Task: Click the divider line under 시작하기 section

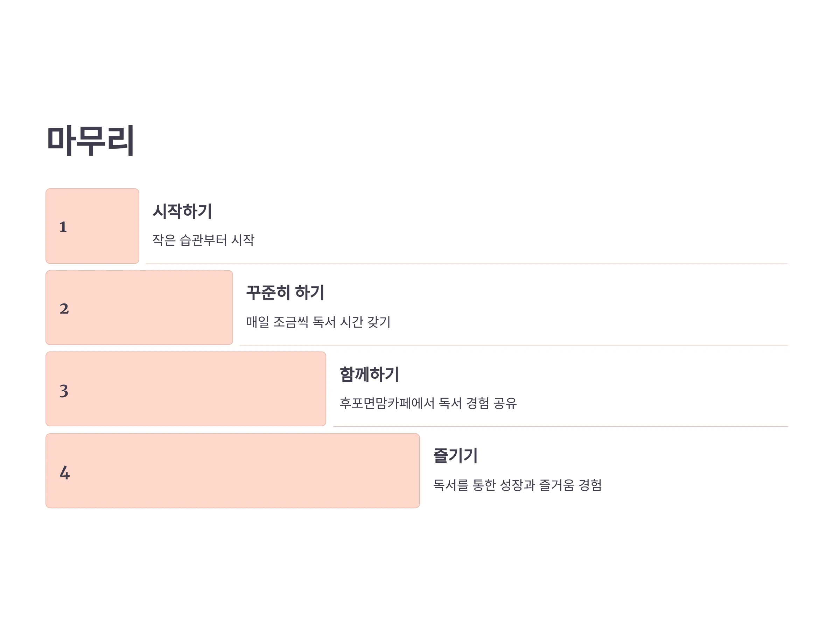Action: coord(467,264)
